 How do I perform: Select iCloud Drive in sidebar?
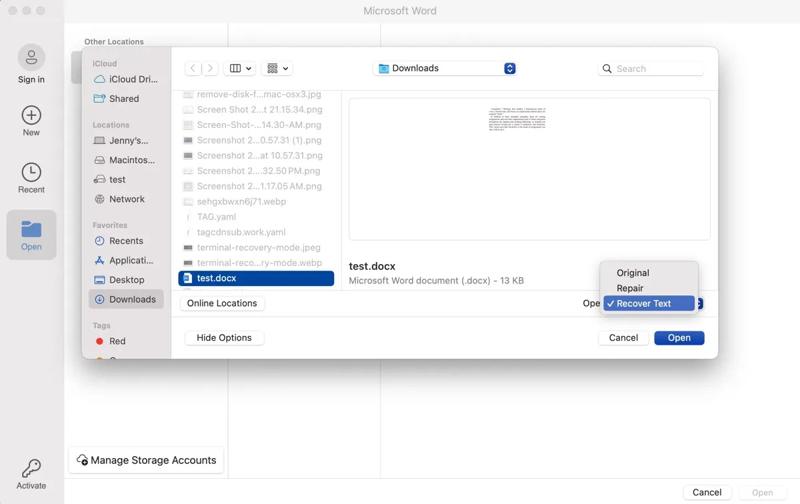127,79
